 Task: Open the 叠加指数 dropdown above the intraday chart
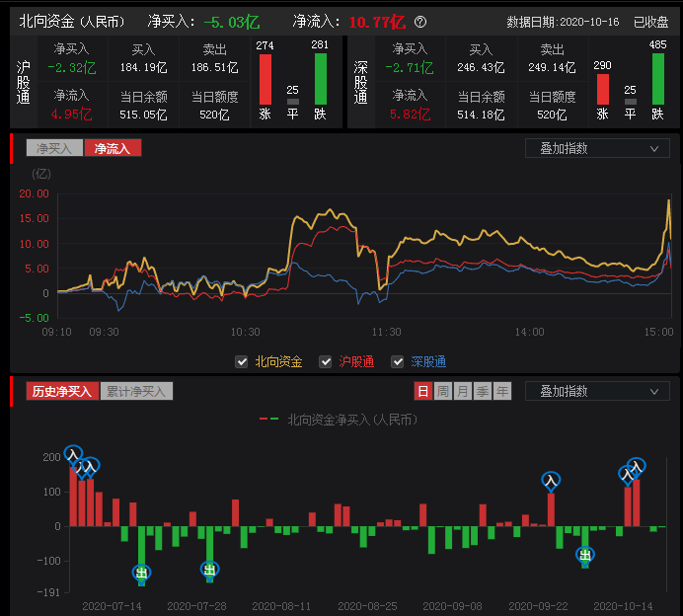pos(597,148)
